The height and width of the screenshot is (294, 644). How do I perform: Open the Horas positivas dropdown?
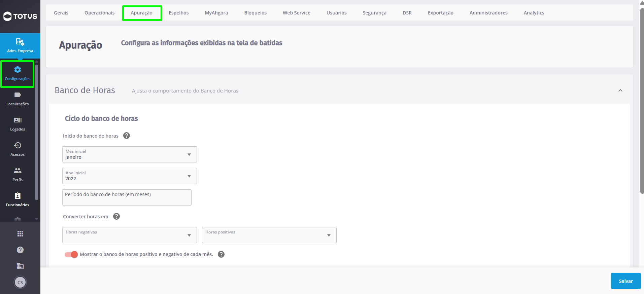point(269,235)
